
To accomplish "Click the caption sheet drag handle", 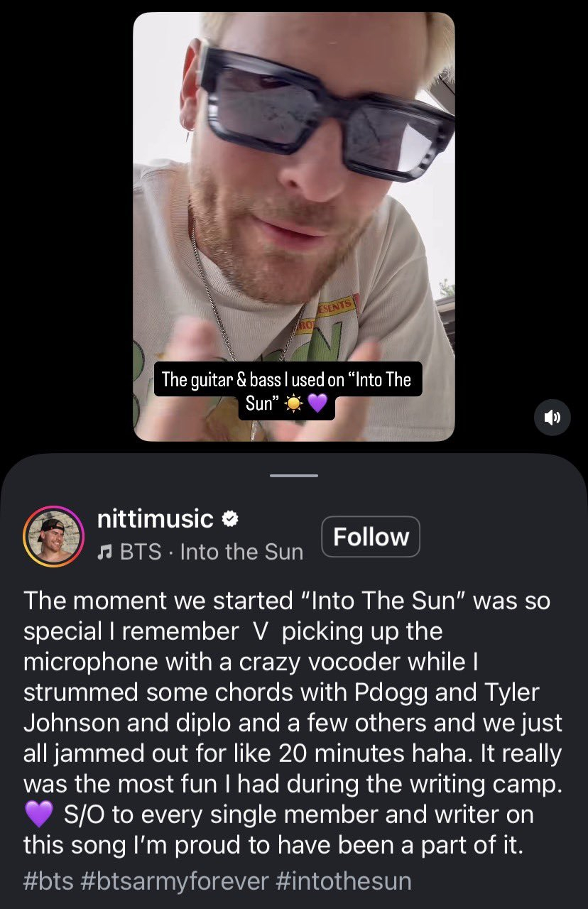I will (294, 476).
